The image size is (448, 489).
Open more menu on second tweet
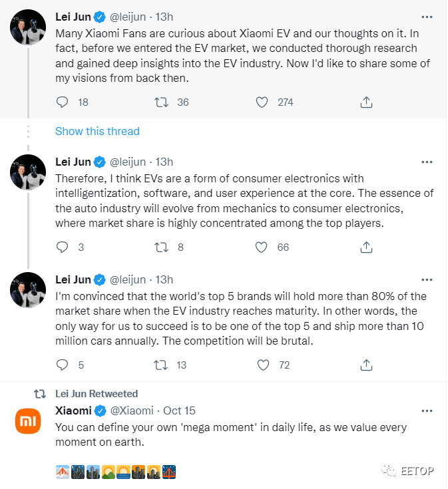coord(427,162)
